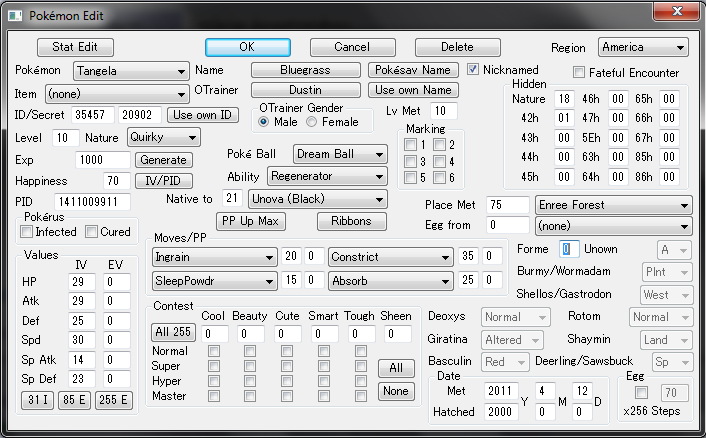Check the Fateful Encounter checkbox
This screenshot has width=706, height=438.
(579, 73)
